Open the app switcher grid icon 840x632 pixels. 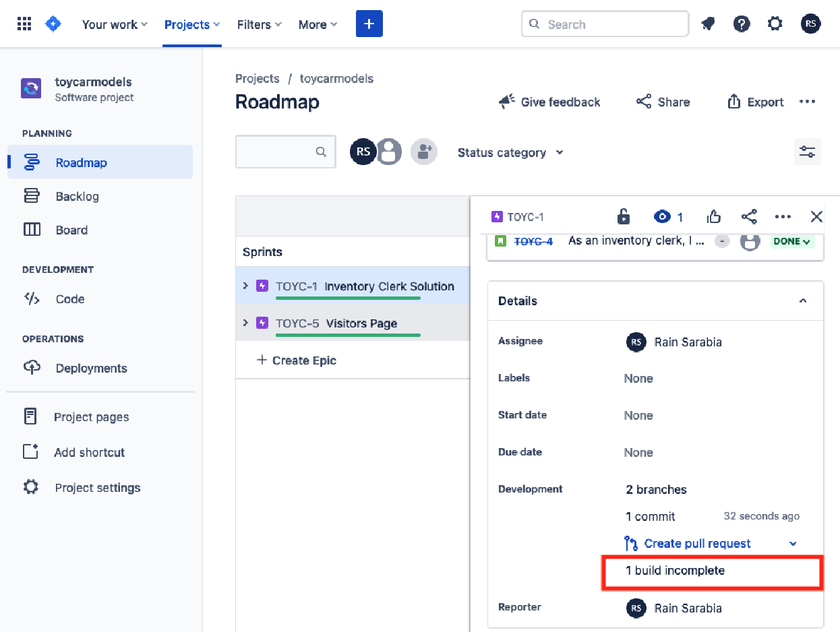24,24
